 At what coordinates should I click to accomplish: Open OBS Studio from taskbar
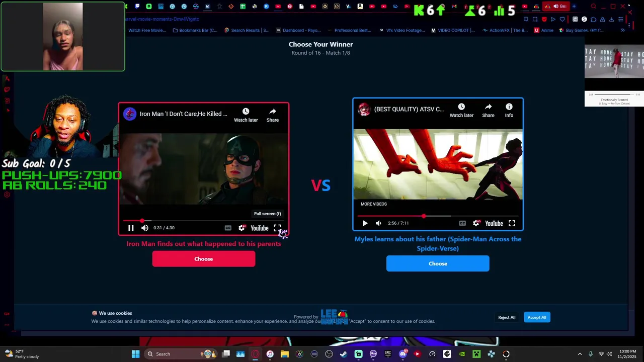(x=329, y=354)
